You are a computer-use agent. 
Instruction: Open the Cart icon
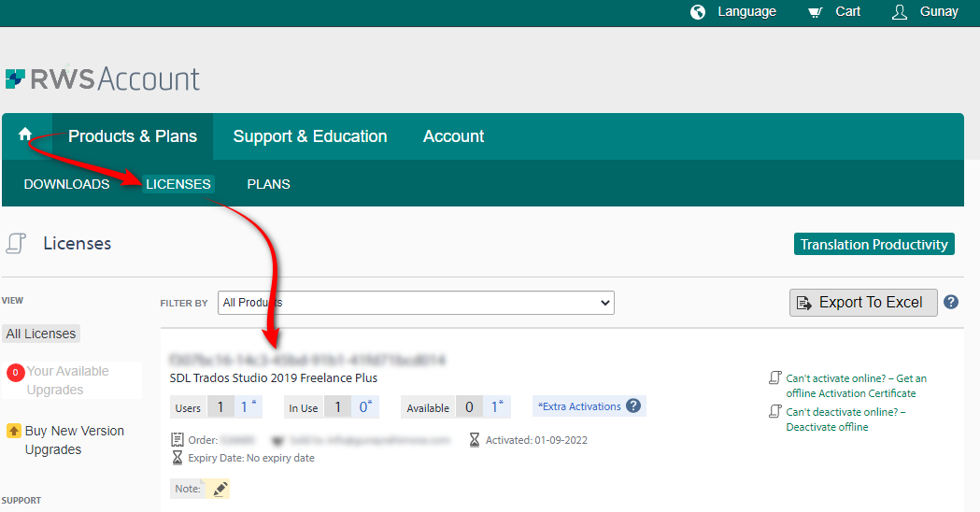coord(815,12)
